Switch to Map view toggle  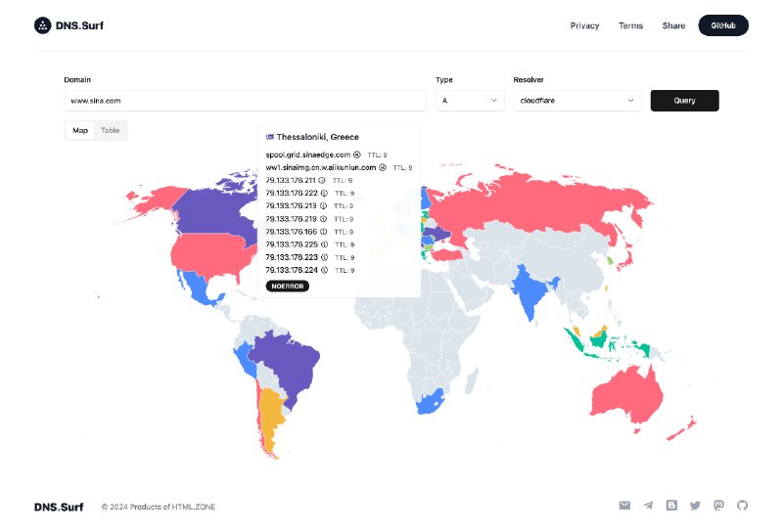click(x=80, y=130)
